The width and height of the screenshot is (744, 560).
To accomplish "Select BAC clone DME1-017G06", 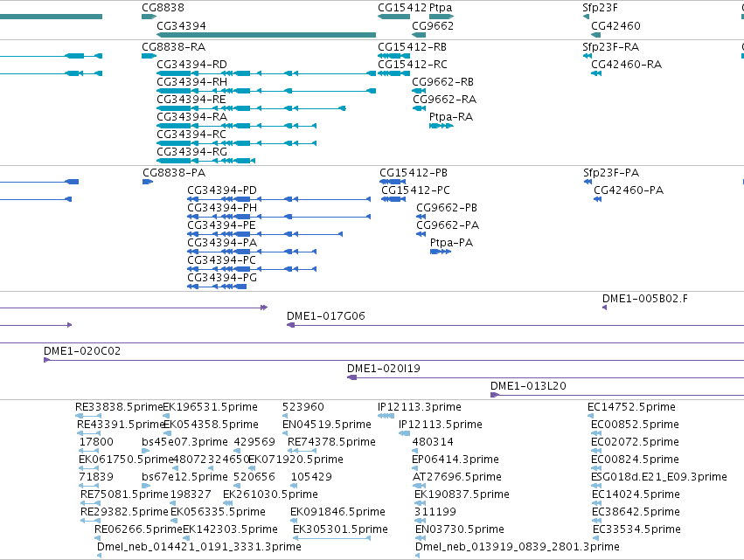I will (x=325, y=316).
